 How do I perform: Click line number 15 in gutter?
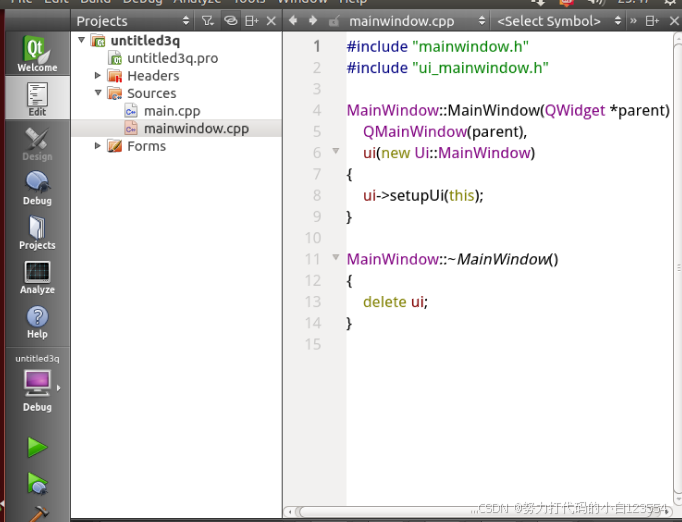coord(313,345)
